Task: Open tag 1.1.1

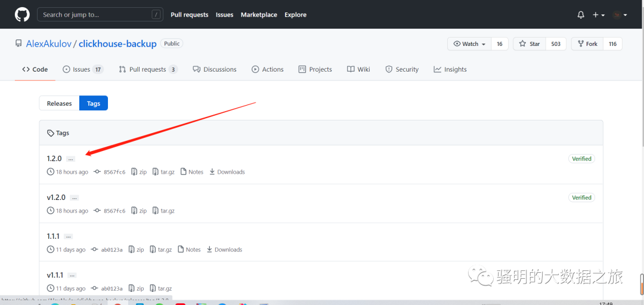Action: [54, 236]
